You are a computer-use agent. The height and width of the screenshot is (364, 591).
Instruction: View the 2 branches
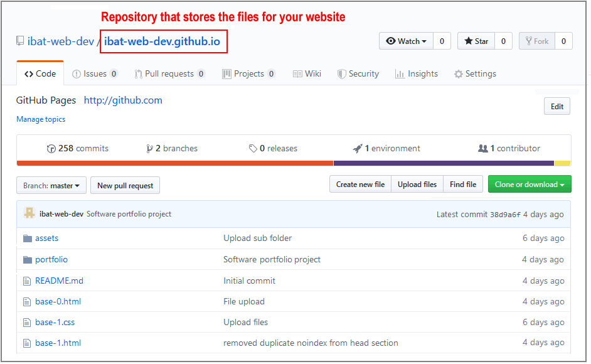(x=172, y=149)
